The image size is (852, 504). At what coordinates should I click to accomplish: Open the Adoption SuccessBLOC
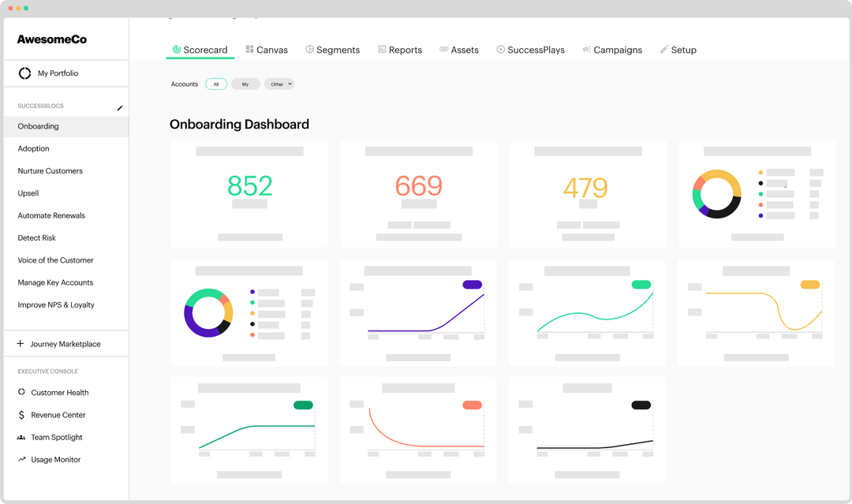(33, 148)
